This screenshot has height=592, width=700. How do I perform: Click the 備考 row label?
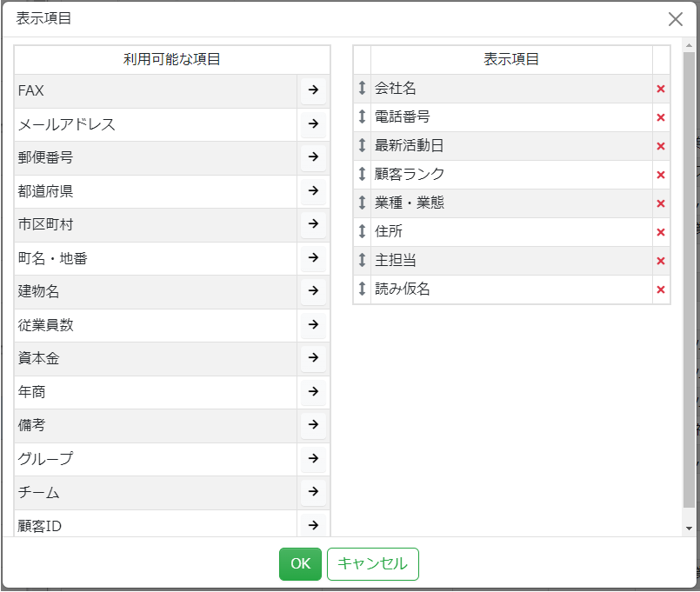pyautogui.click(x=31, y=425)
